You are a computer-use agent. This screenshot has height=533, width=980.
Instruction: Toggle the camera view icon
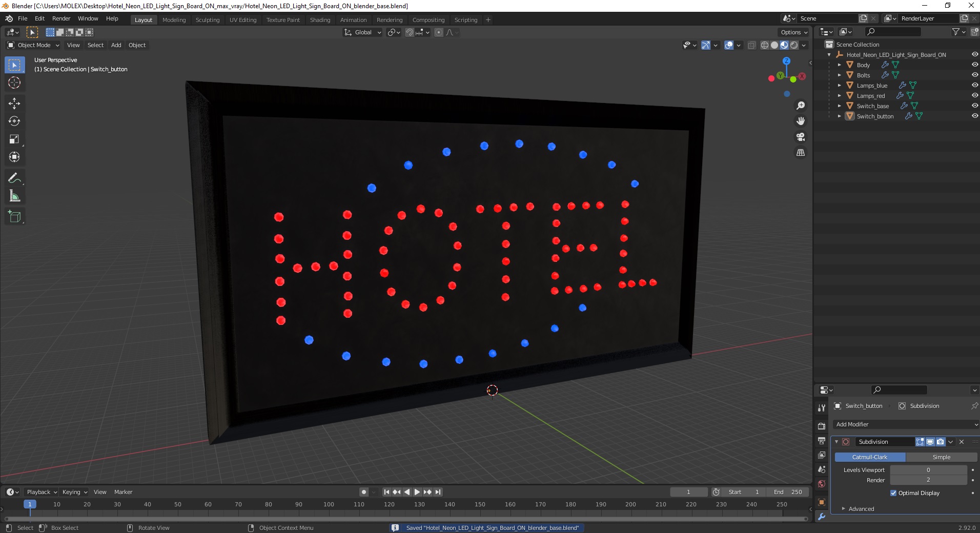[800, 137]
